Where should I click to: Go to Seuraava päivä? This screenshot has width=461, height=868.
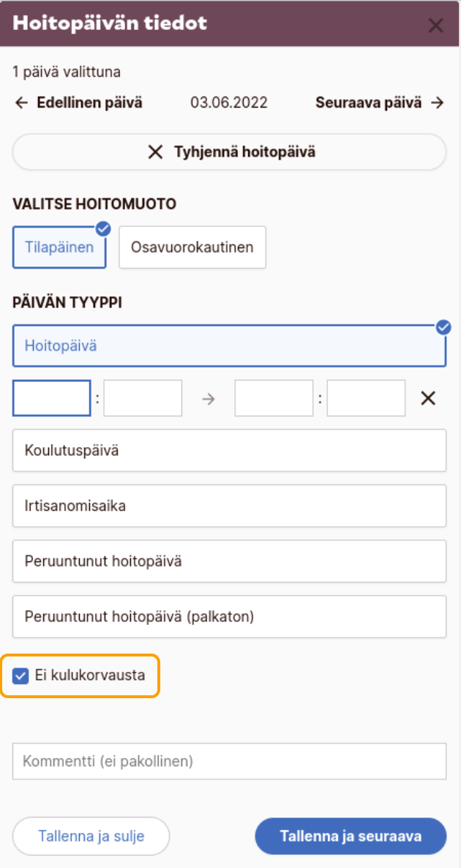[379, 103]
